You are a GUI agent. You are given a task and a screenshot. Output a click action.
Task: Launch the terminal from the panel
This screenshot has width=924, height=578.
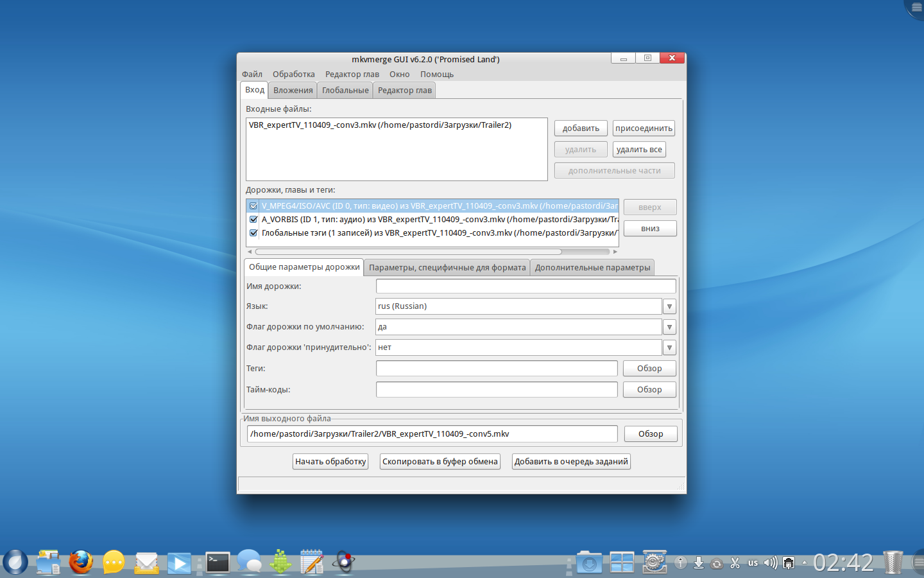(218, 563)
